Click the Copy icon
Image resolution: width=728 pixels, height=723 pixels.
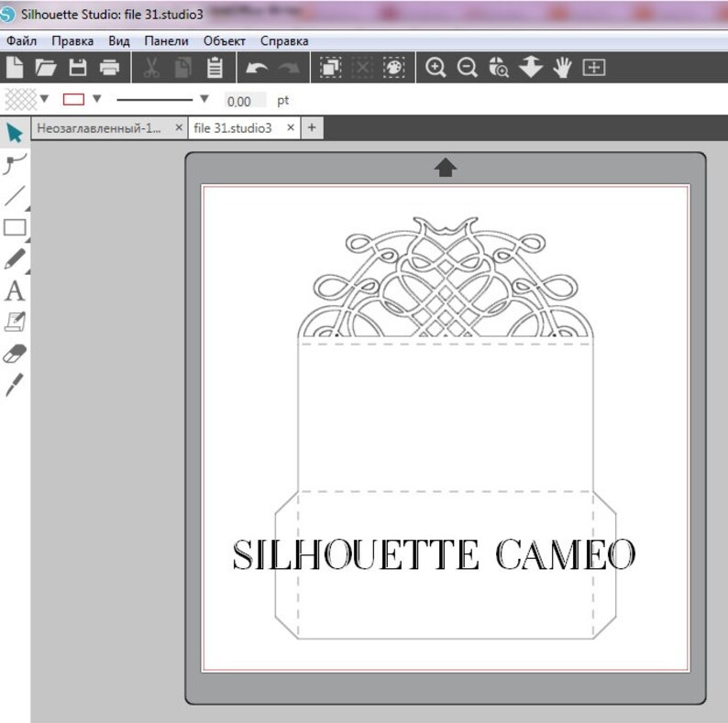click(183, 68)
